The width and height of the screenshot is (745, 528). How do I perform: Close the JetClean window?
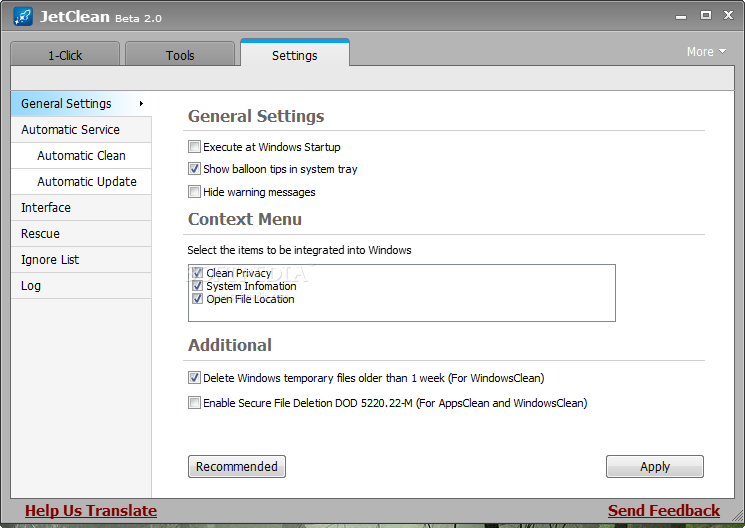[728, 15]
